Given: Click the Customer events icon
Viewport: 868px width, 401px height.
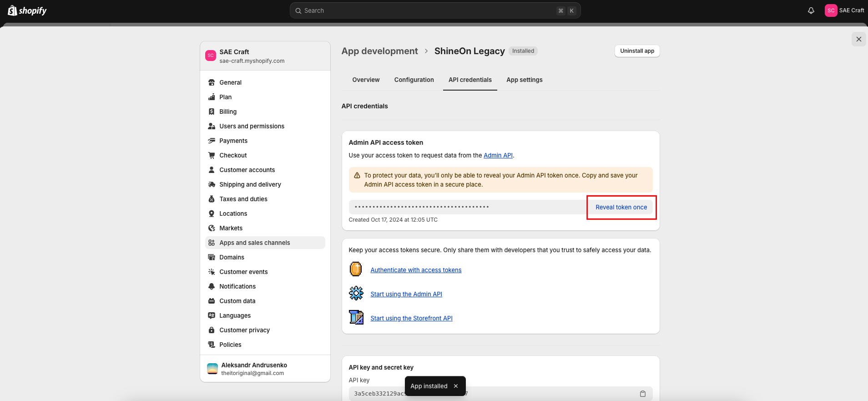Looking at the screenshot, I should pos(212,272).
